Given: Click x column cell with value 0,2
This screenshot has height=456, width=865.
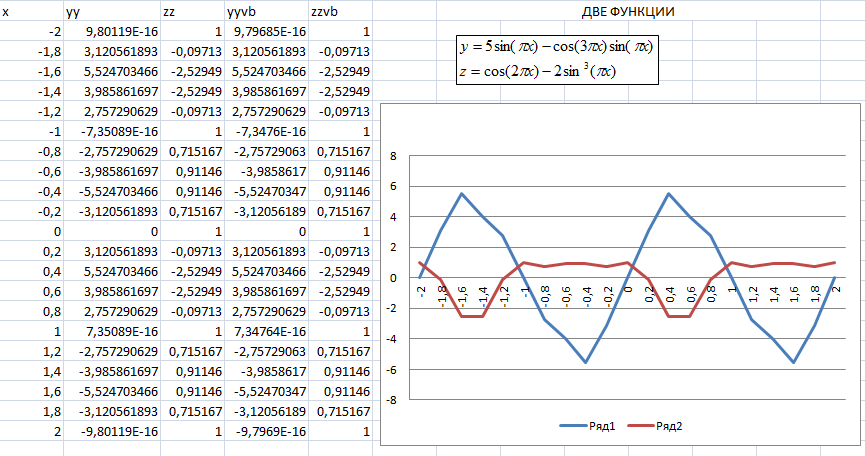Looking at the screenshot, I should tap(31, 251).
